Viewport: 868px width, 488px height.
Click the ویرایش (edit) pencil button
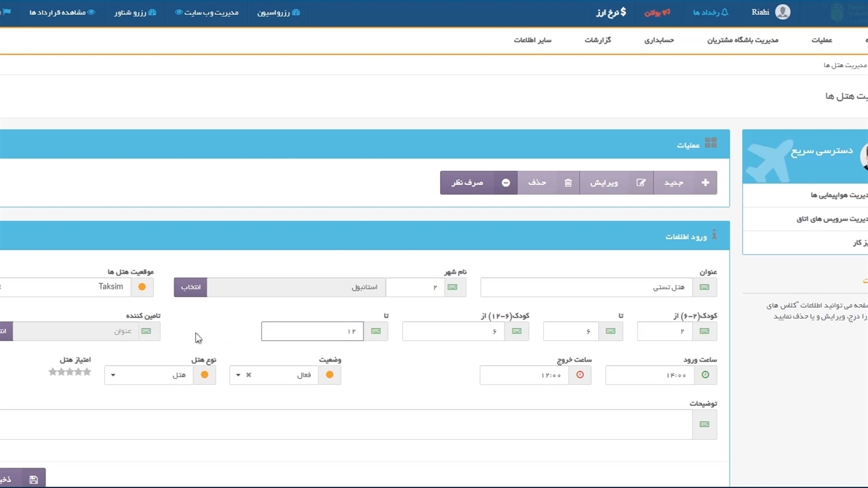pos(616,182)
